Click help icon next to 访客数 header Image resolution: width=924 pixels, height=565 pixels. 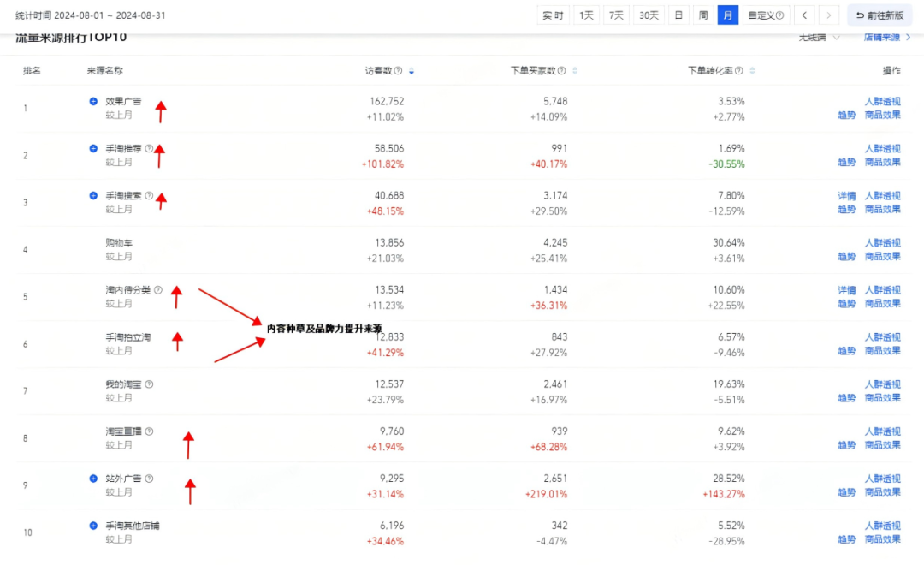[399, 71]
